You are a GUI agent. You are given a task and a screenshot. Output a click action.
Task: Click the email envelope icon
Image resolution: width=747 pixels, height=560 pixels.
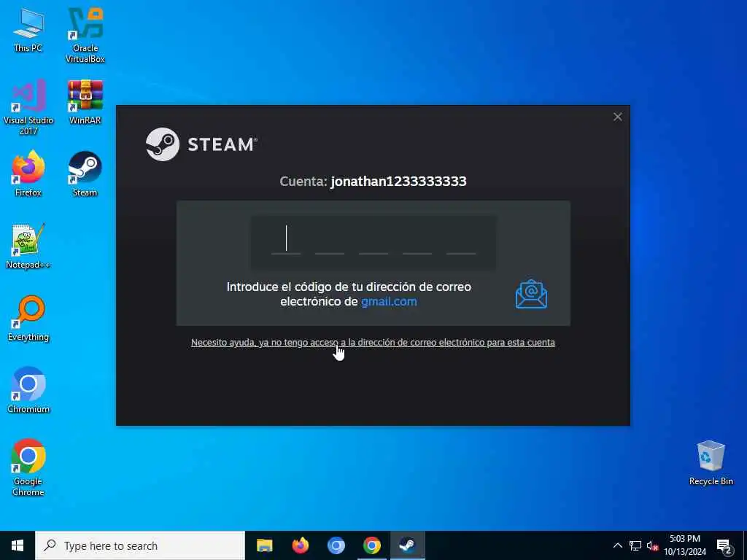pyautogui.click(x=531, y=295)
